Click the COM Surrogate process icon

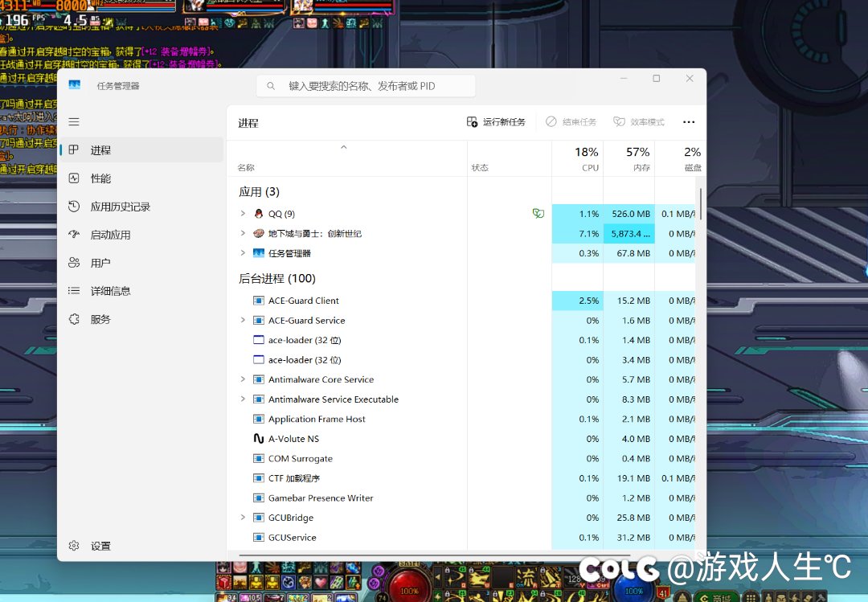258,459
